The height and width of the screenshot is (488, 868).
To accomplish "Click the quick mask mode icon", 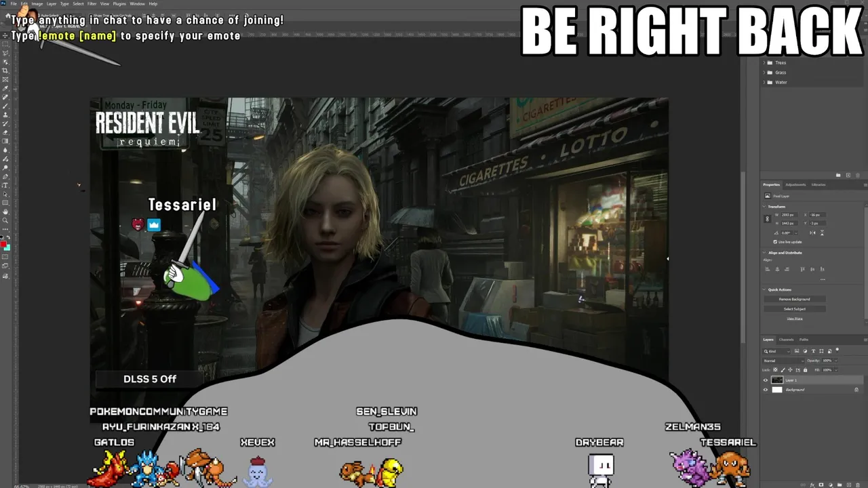I will (x=5, y=256).
